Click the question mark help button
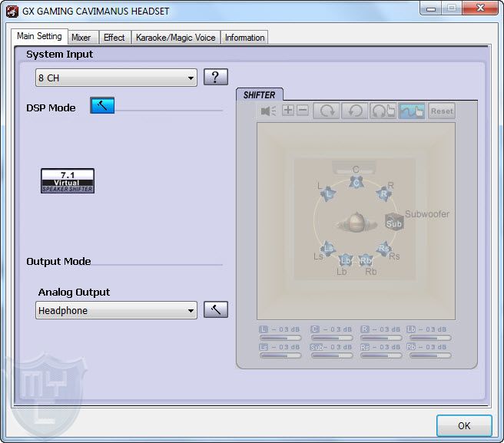504x443 pixels. (216, 77)
